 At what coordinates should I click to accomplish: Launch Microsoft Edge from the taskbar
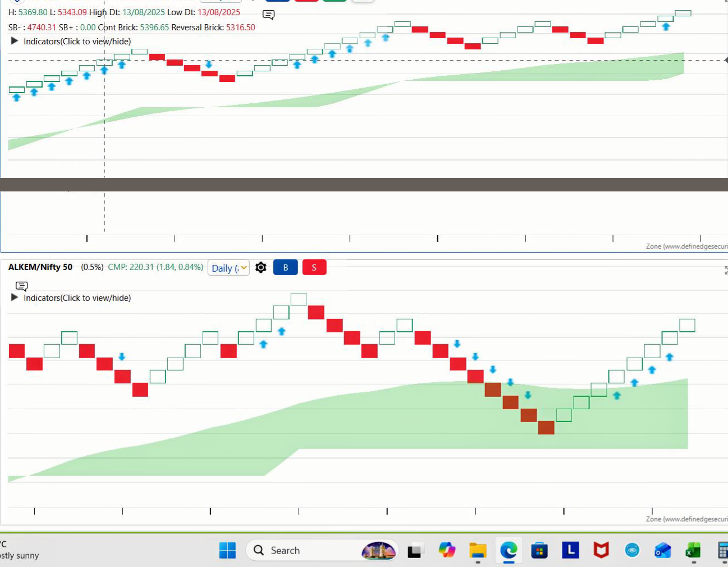click(x=508, y=551)
